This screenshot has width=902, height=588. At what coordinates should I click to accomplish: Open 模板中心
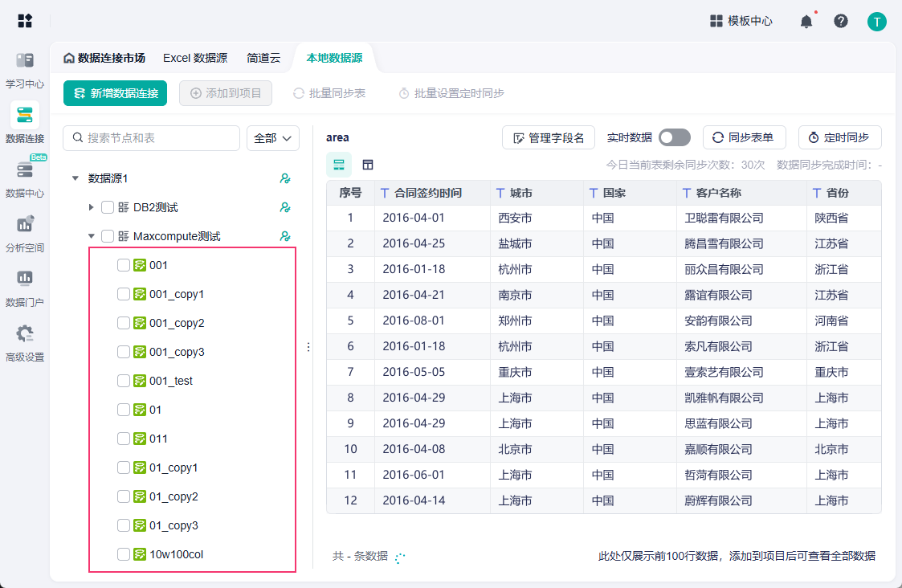[x=741, y=22]
